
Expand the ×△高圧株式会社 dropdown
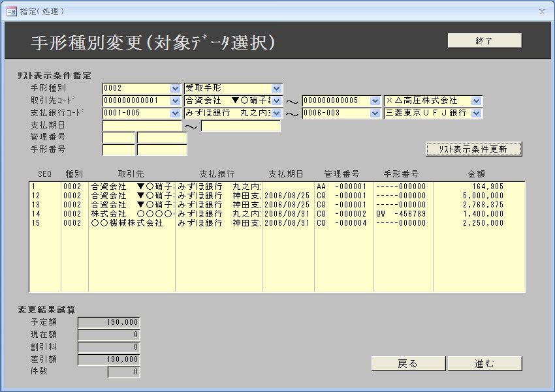pyautogui.click(x=476, y=101)
